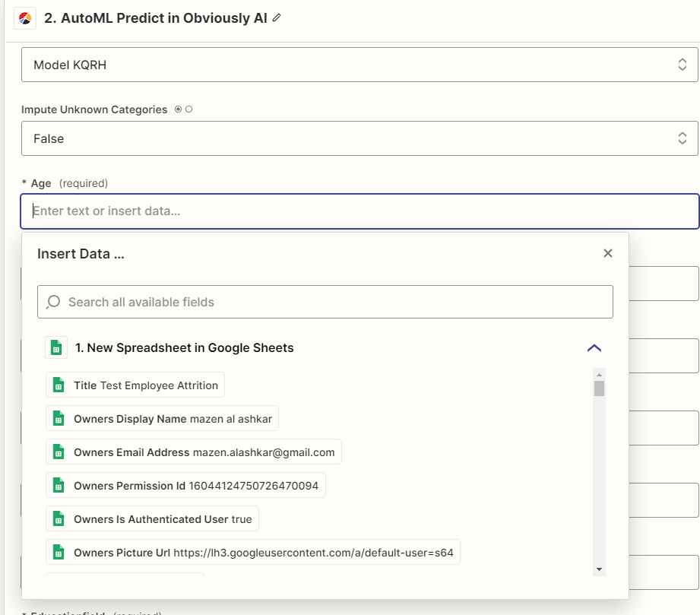Click sheets icon on Owners Permission Id
Viewport: 700px width, 615px height.
[59, 486]
